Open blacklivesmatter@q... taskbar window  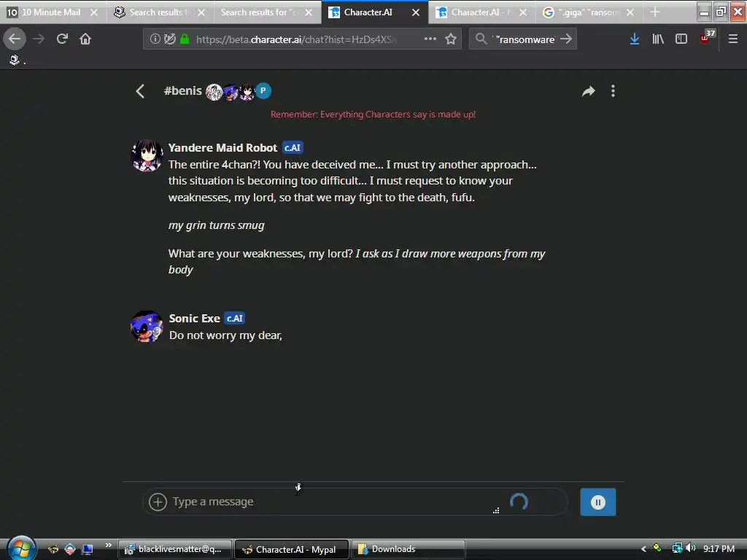pos(175,550)
